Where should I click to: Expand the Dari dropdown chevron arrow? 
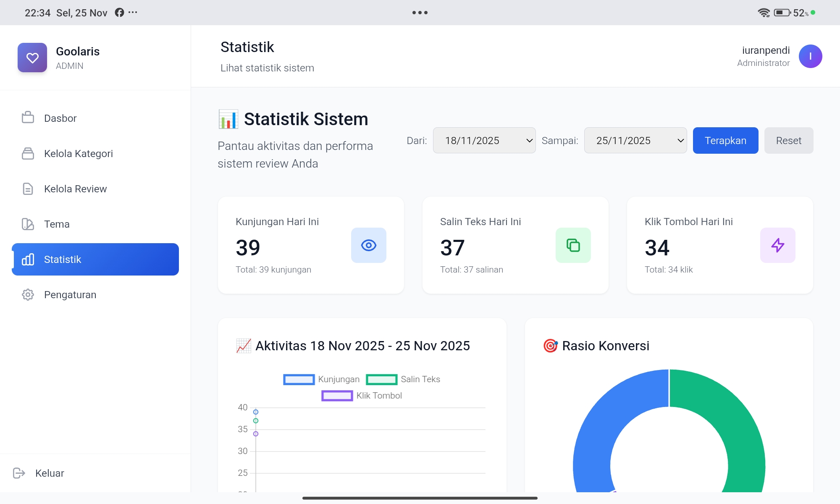click(529, 140)
